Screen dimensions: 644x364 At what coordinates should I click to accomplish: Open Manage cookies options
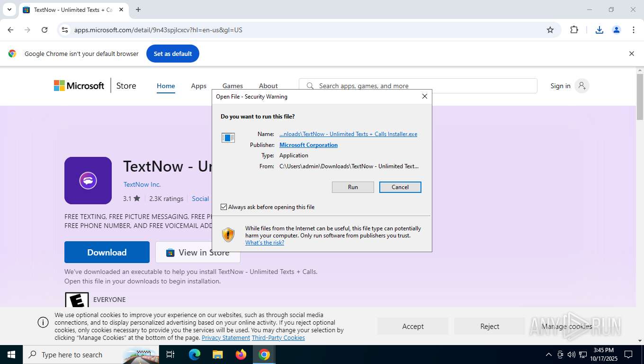pyautogui.click(x=567, y=326)
